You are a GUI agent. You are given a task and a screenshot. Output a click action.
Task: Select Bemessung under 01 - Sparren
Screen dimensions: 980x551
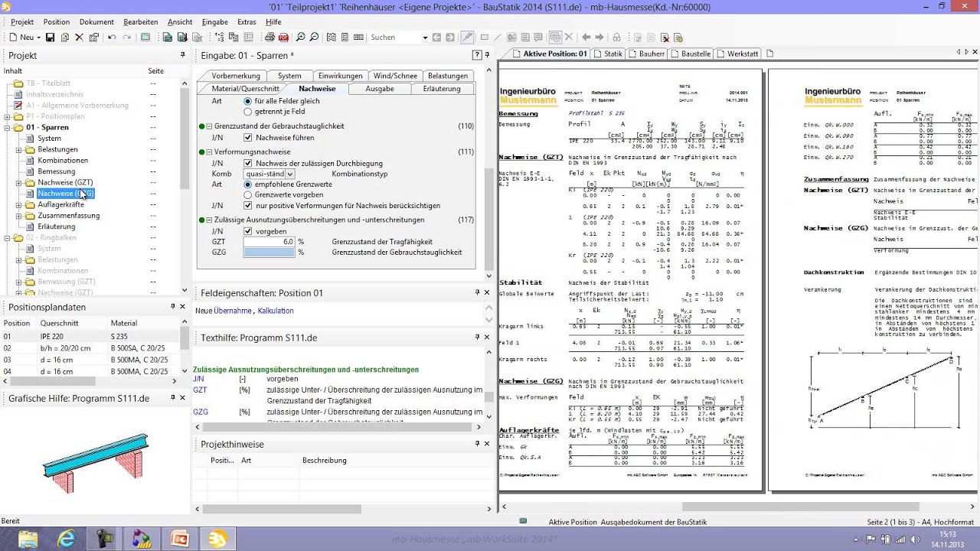coord(57,172)
